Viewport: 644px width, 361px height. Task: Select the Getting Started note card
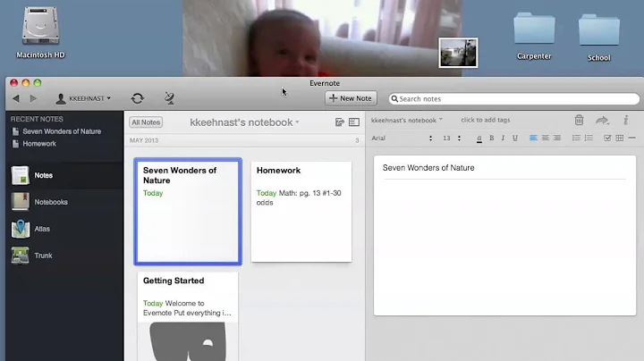pos(188,316)
